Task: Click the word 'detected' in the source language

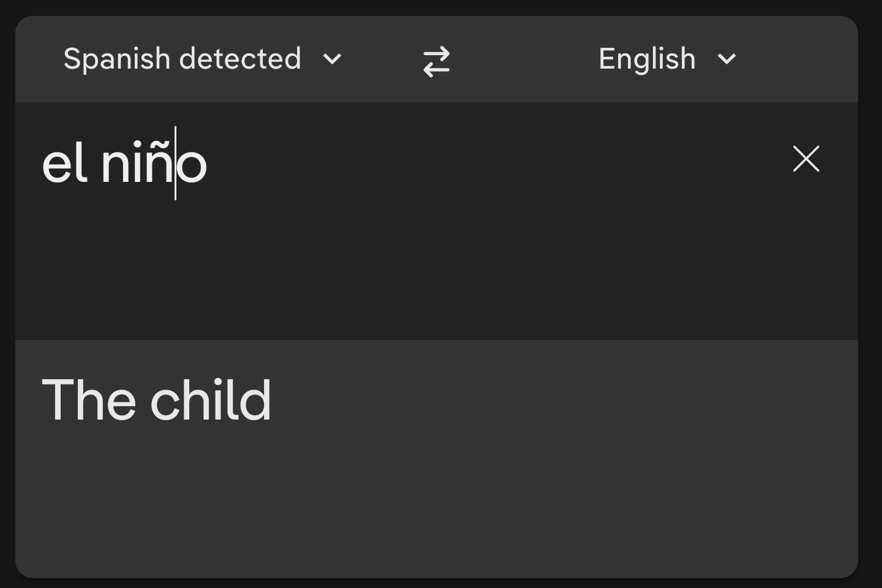Action: pos(241,59)
